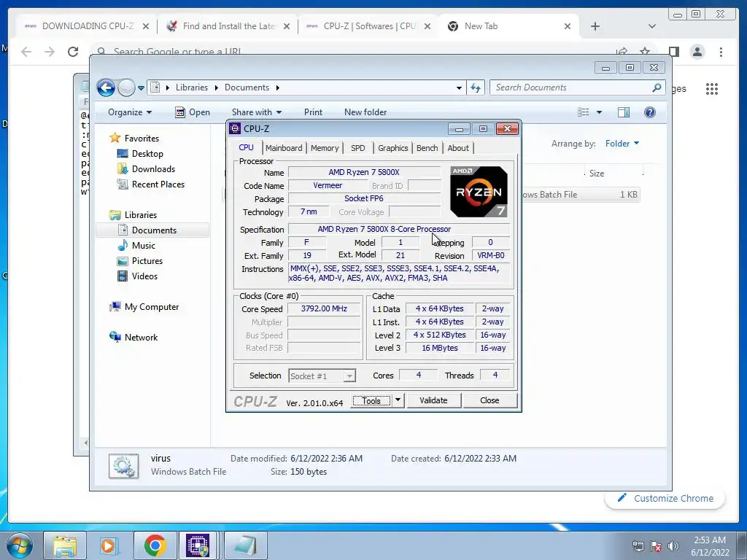
Task: Open the Organize menu
Action: [x=130, y=112]
